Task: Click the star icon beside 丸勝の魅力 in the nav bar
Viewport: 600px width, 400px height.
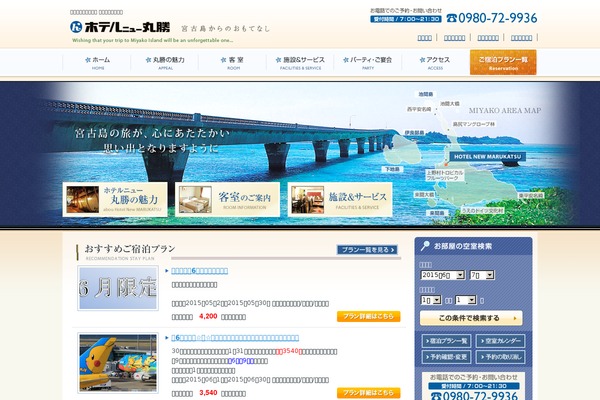Action: point(148,60)
